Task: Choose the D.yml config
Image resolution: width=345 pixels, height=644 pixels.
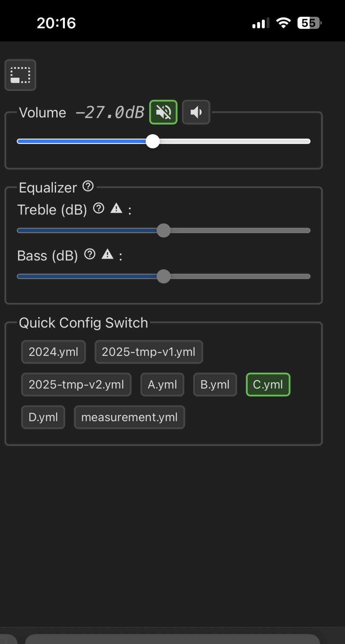Action: (43, 417)
